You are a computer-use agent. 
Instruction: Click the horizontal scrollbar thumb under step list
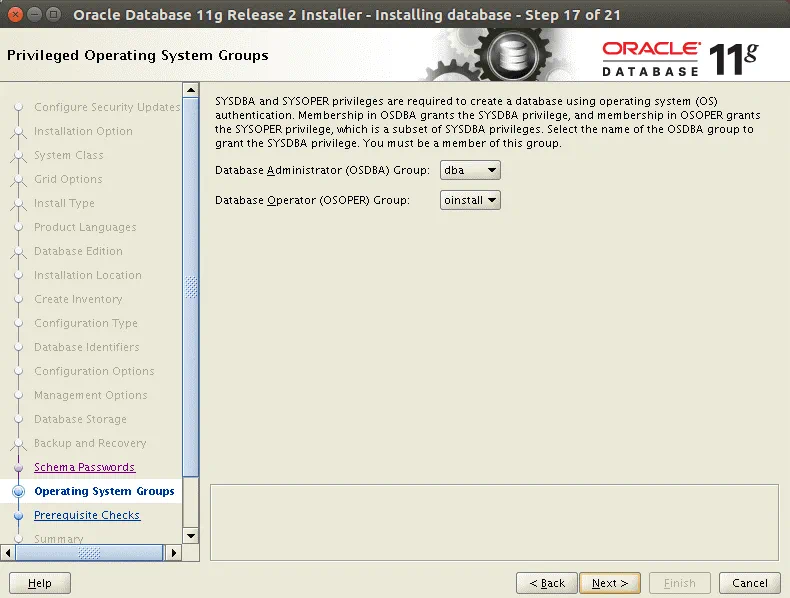89,553
